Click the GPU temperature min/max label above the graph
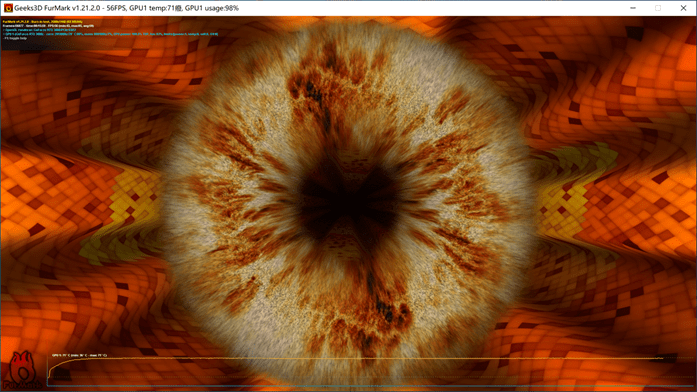 click(79, 355)
